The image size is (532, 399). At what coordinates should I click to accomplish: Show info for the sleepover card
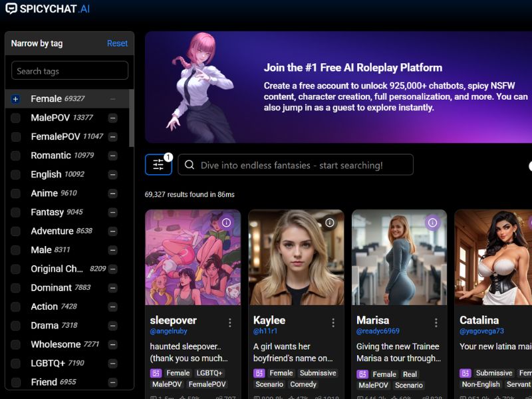point(226,223)
